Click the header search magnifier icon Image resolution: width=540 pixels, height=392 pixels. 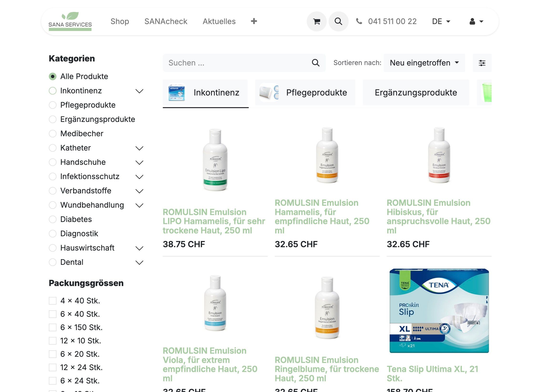(338, 21)
